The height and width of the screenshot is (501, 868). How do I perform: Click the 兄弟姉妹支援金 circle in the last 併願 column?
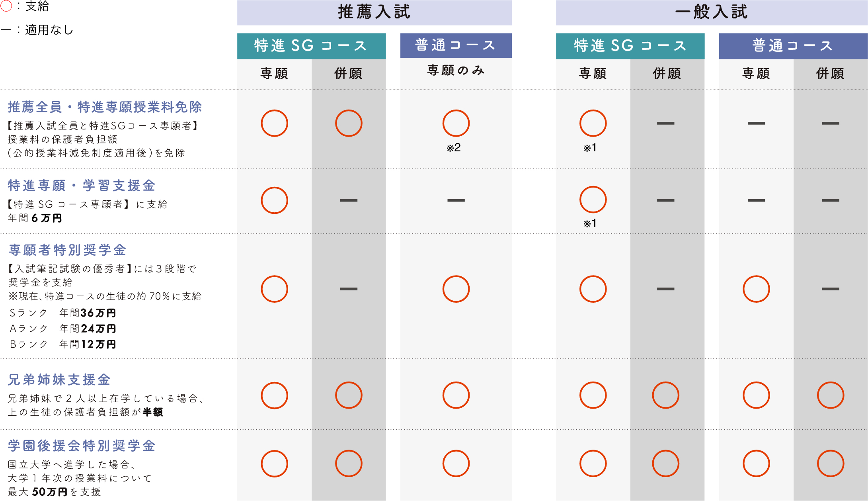pyautogui.click(x=831, y=395)
